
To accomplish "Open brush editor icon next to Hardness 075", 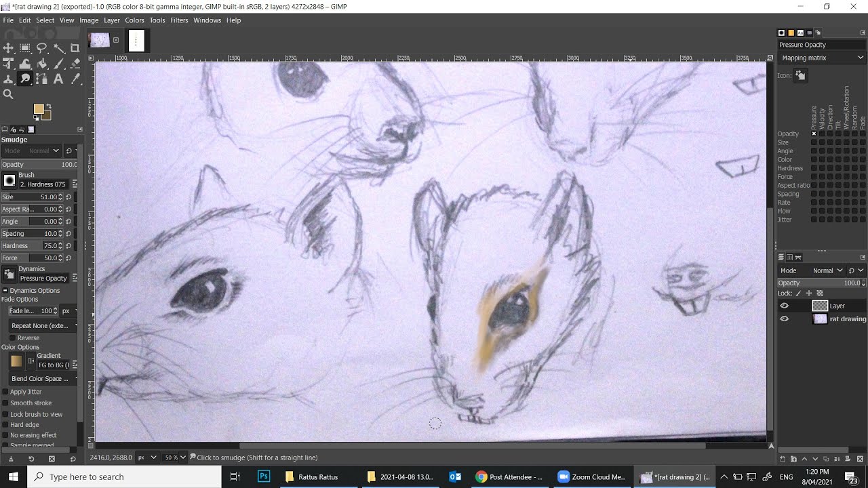I will pos(75,184).
